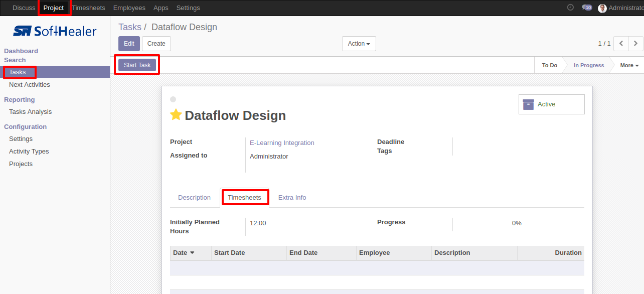Open Activity Types in sidebar
Viewport: 644px width, 294px height.
pyautogui.click(x=29, y=152)
